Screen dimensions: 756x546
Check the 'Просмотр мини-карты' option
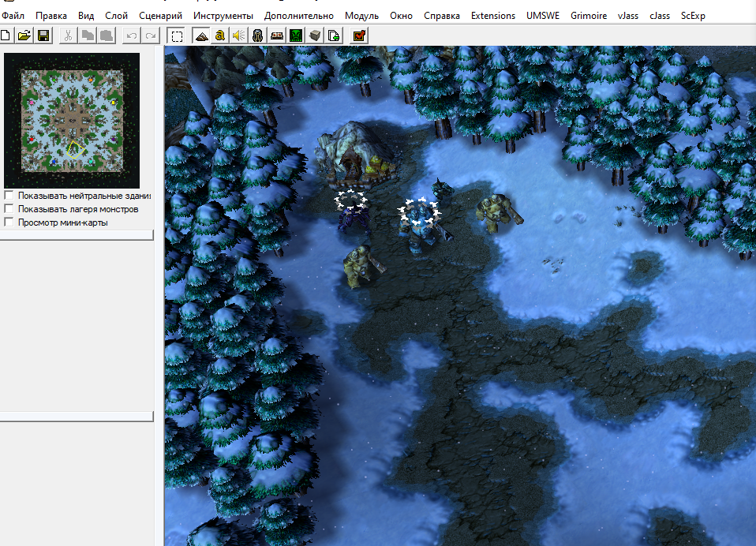[x=9, y=223]
